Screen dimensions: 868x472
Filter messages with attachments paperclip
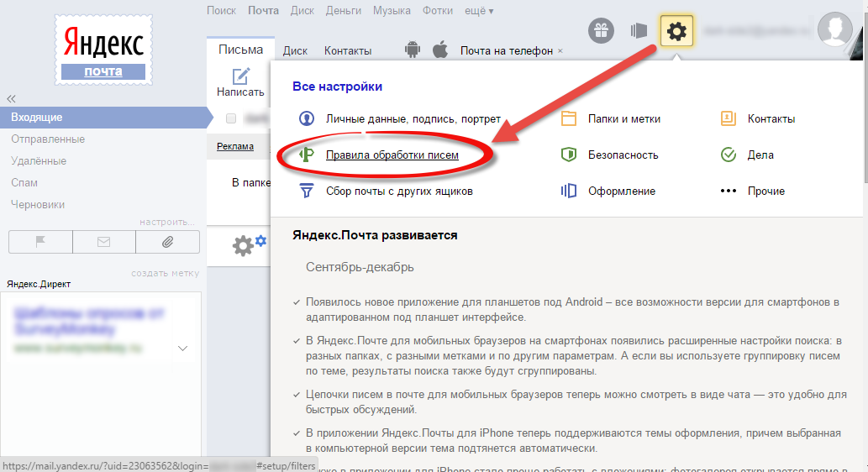tap(167, 242)
